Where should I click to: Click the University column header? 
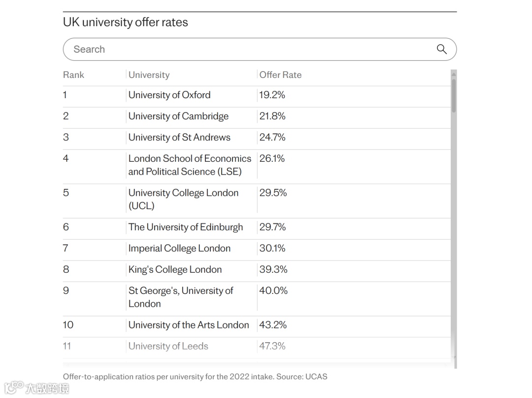coord(149,75)
